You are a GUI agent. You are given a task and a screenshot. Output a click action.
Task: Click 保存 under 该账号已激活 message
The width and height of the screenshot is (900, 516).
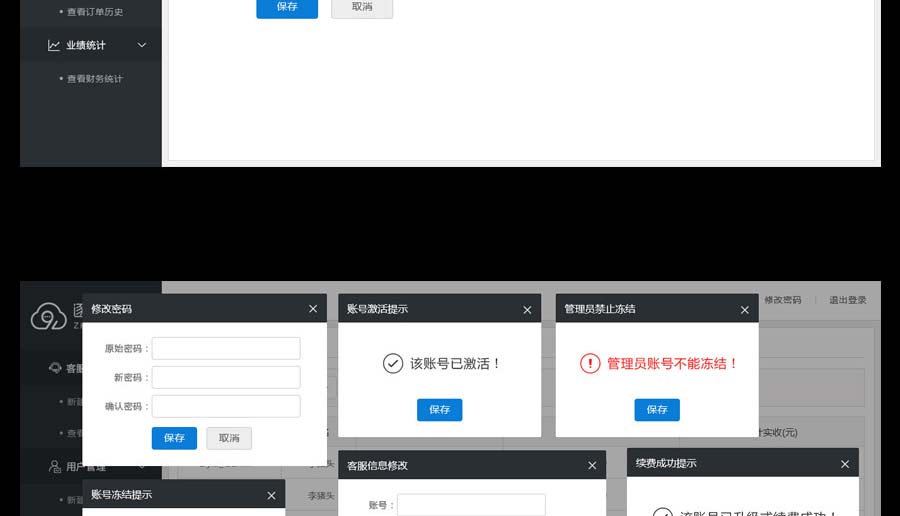tap(439, 409)
